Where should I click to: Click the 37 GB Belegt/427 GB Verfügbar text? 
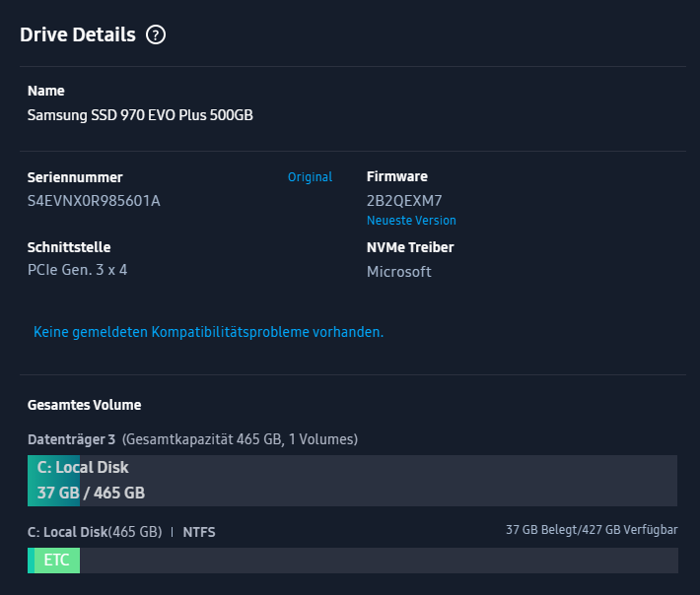click(592, 530)
